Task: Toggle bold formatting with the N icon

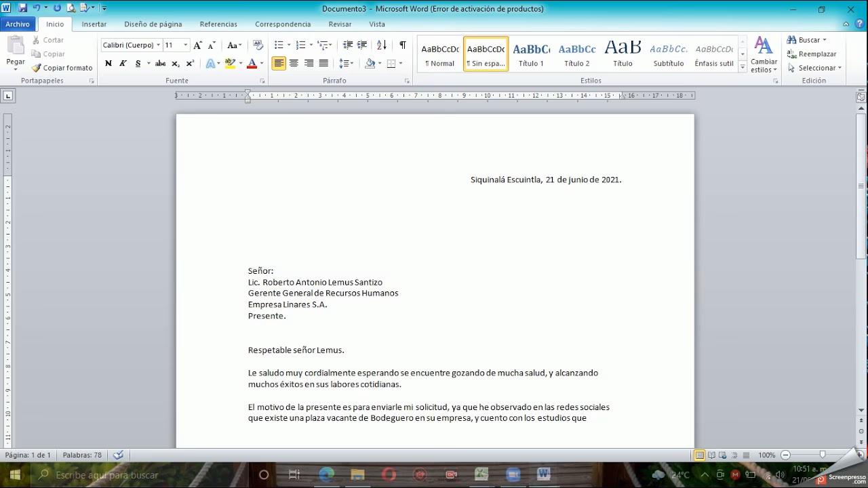Action: pyautogui.click(x=108, y=62)
